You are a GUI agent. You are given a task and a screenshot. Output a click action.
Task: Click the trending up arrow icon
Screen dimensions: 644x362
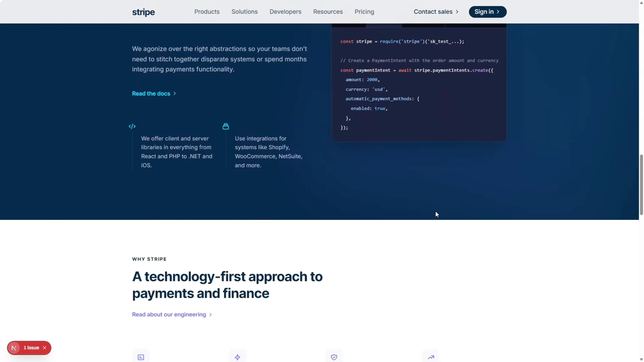click(x=431, y=357)
